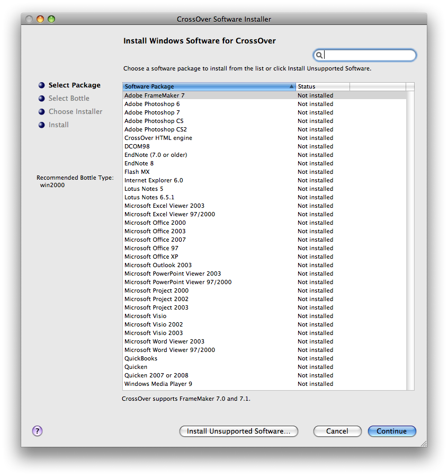
Task: Click the Cancel button
Action: coord(337,431)
